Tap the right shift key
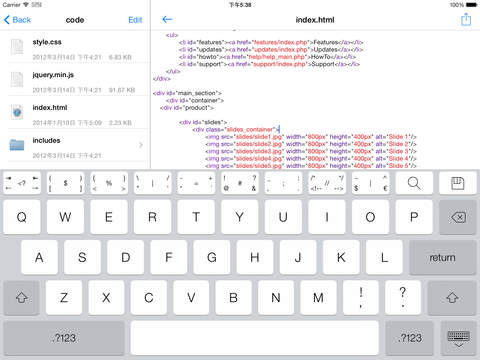The image size is (480, 360). (x=452, y=298)
